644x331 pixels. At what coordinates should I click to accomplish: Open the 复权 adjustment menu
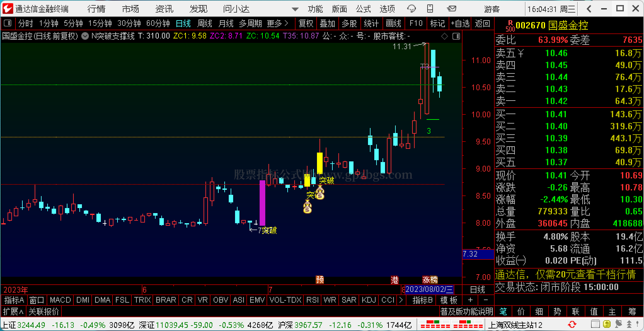pos(306,24)
